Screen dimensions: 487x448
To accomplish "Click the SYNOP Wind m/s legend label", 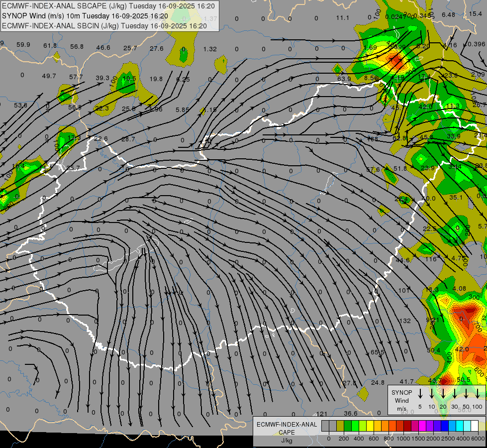I will pyautogui.click(x=401, y=400).
